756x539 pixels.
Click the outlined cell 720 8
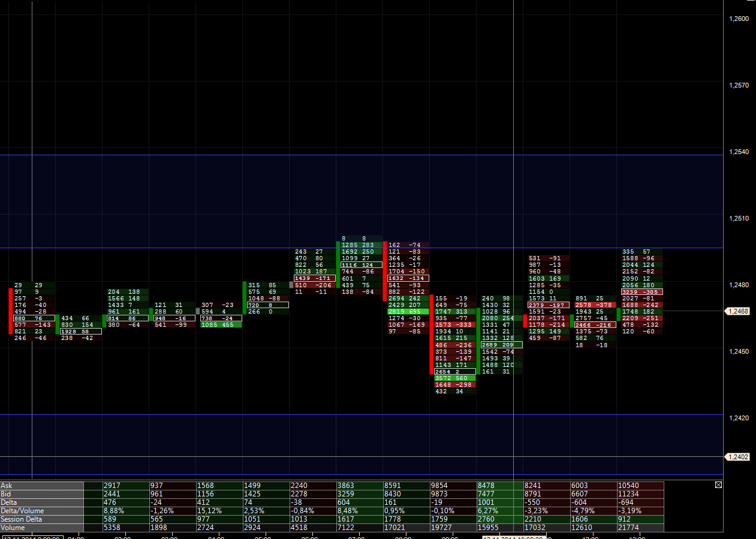[x=268, y=305]
